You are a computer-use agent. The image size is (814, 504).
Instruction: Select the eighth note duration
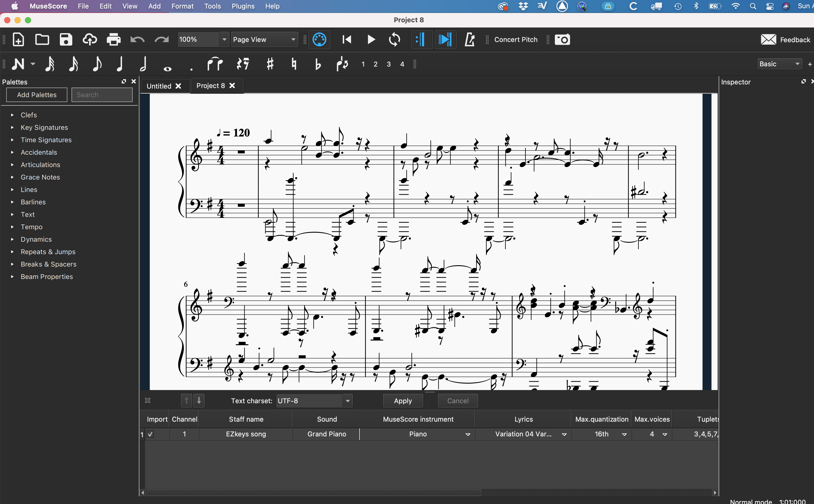point(97,64)
